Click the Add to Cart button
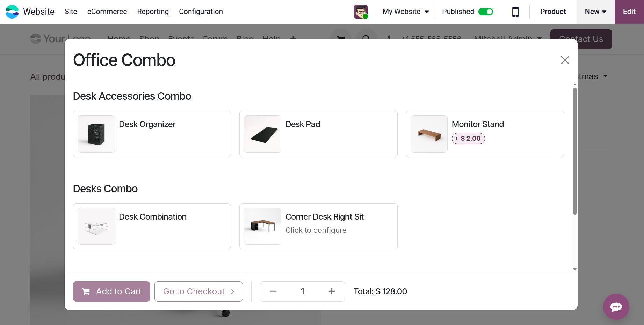The width and height of the screenshot is (644, 325). pos(111,291)
